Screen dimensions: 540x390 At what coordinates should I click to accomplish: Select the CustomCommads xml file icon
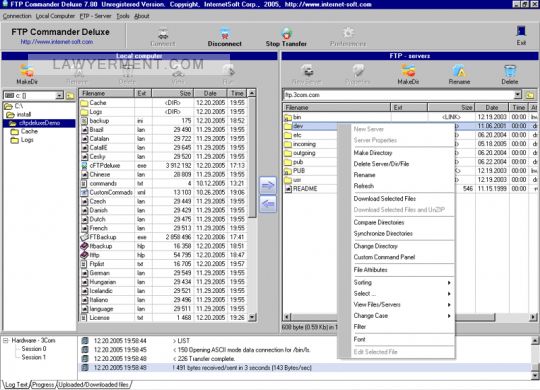pos(84,193)
